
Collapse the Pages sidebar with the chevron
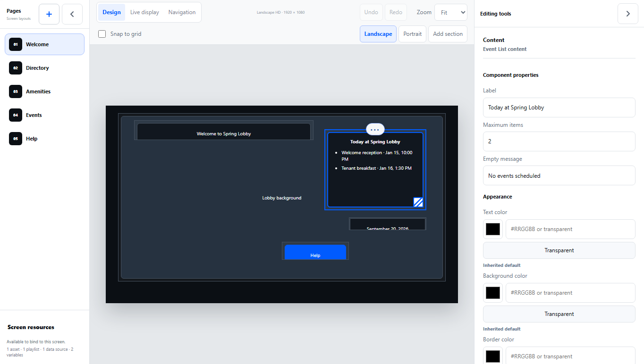coord(72,14)
